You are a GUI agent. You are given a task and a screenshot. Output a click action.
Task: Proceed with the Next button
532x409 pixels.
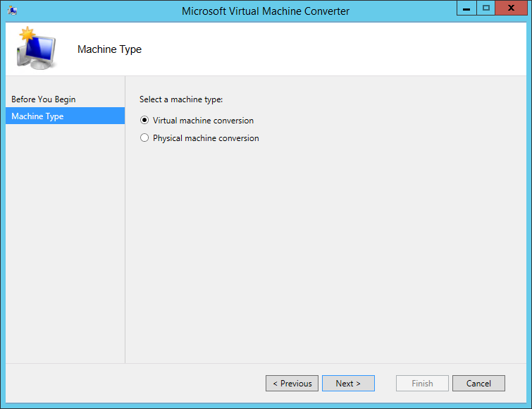coord(348,384)
